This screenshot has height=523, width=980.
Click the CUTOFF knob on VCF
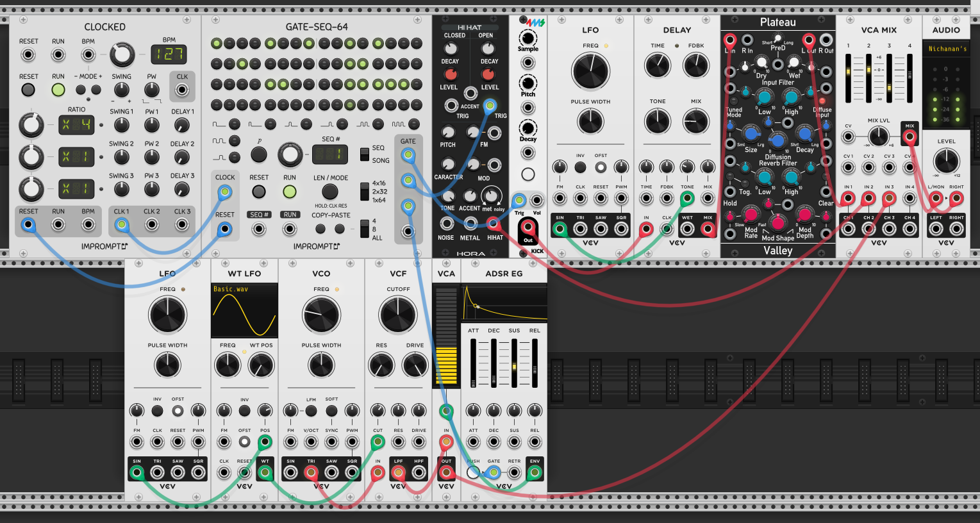[398, 315]
